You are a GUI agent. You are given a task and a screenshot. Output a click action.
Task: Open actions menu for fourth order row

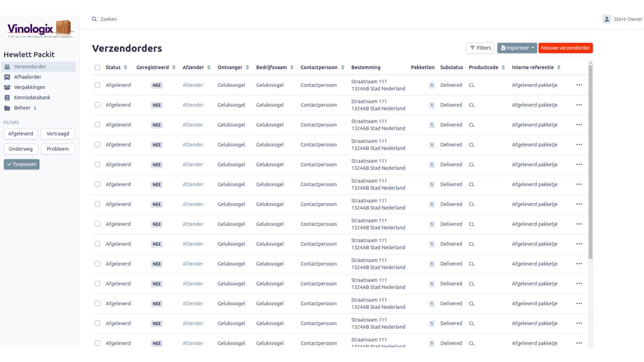[x=579, y=144]
